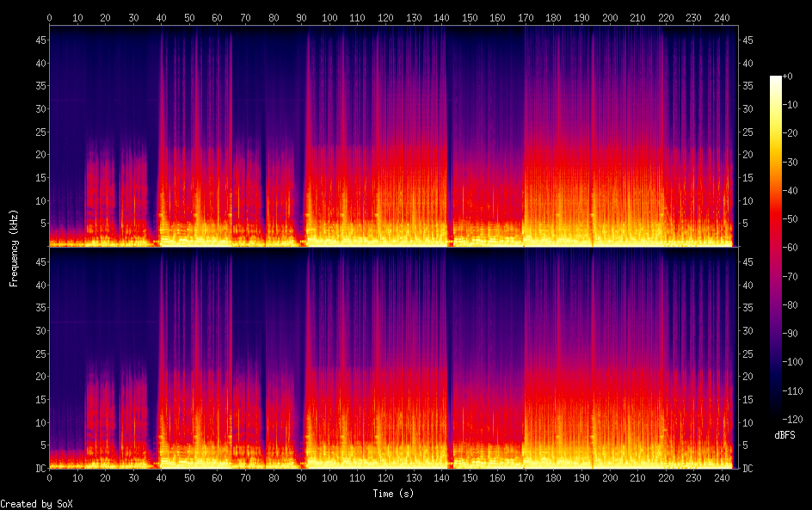Click the dBFS color gradient bar
The height and width of the screenshot is (510, 812).
tap(775, 248)
